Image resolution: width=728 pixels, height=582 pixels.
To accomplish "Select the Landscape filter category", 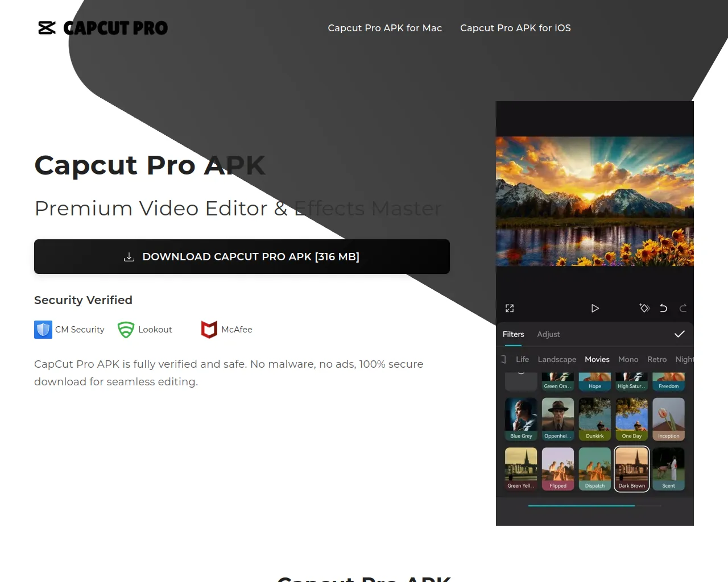I will point(557,359).
